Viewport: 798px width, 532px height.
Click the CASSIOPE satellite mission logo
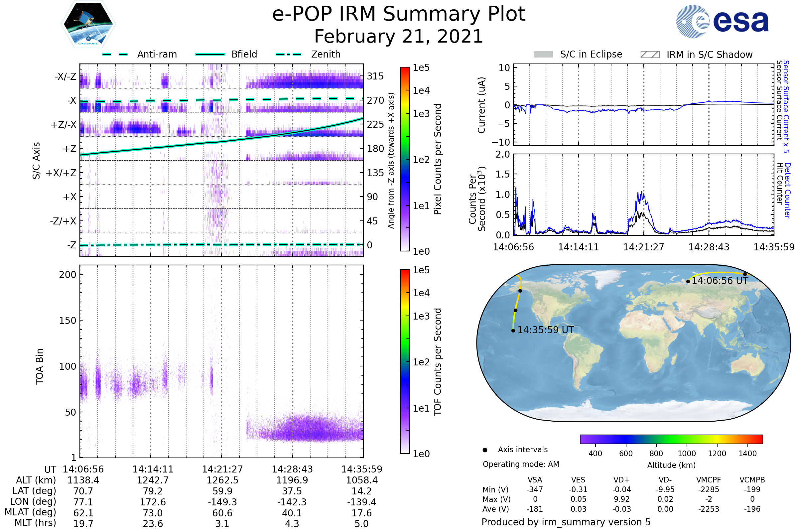pyautogui.click(x=88, y=24)
